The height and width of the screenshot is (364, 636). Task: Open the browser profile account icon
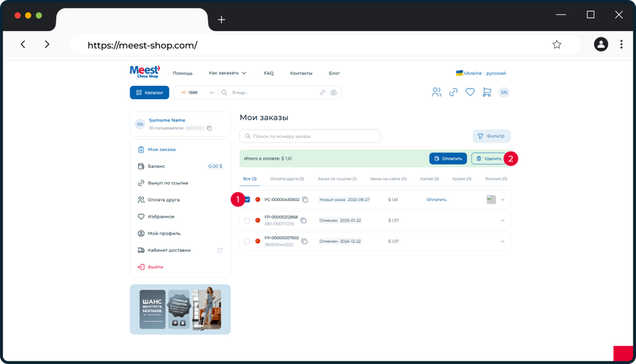click(601, 45)
